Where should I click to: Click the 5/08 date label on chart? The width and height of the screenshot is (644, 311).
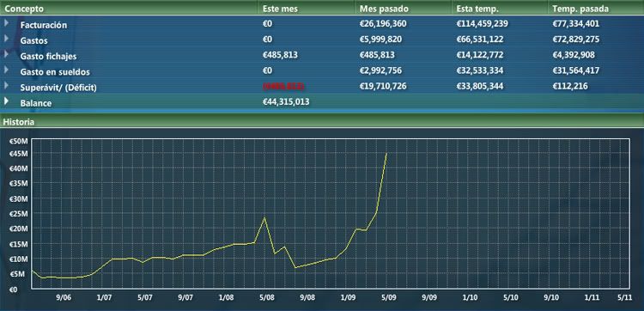(x=267, y=297)
